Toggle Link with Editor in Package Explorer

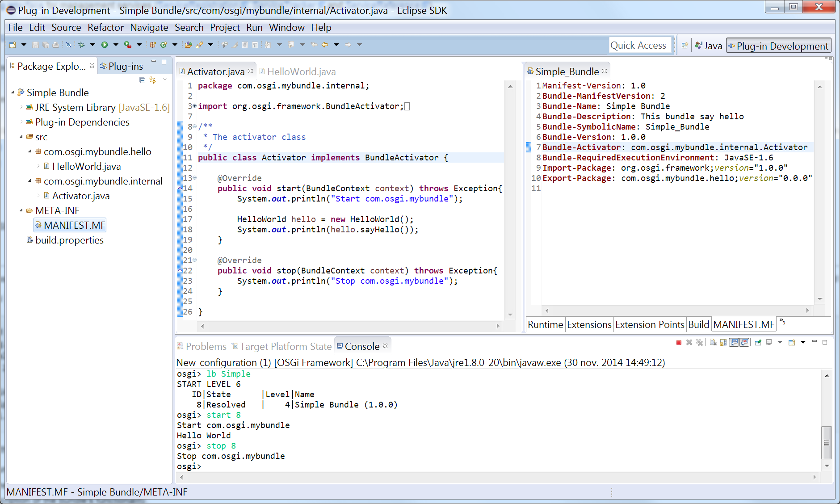pyautogui.click(x=153, y=80)
